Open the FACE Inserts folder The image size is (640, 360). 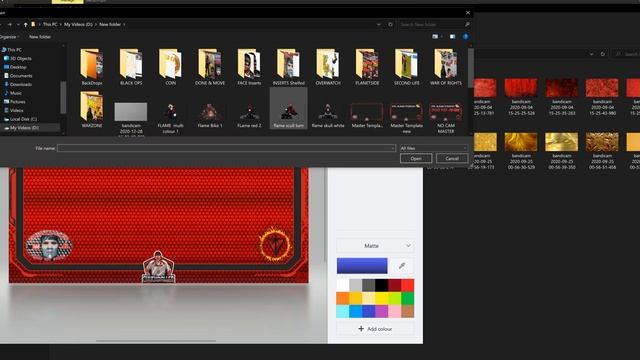coord(249,67)
